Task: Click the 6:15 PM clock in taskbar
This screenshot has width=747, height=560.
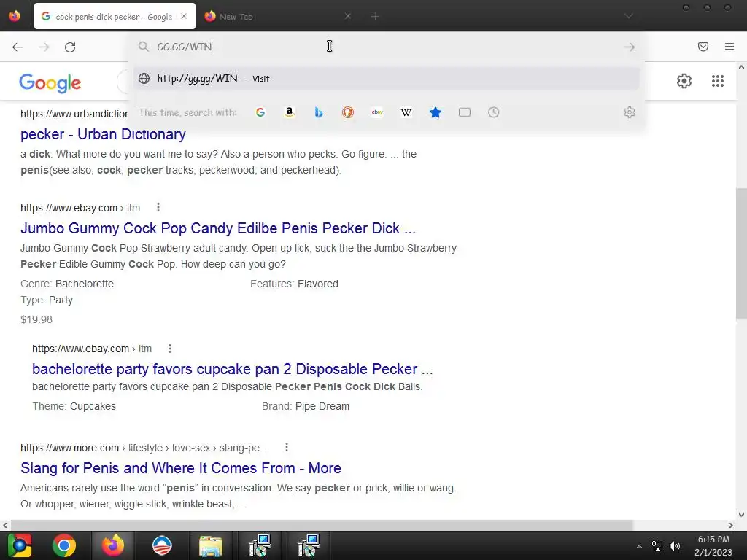Action: tap(713, 540)
